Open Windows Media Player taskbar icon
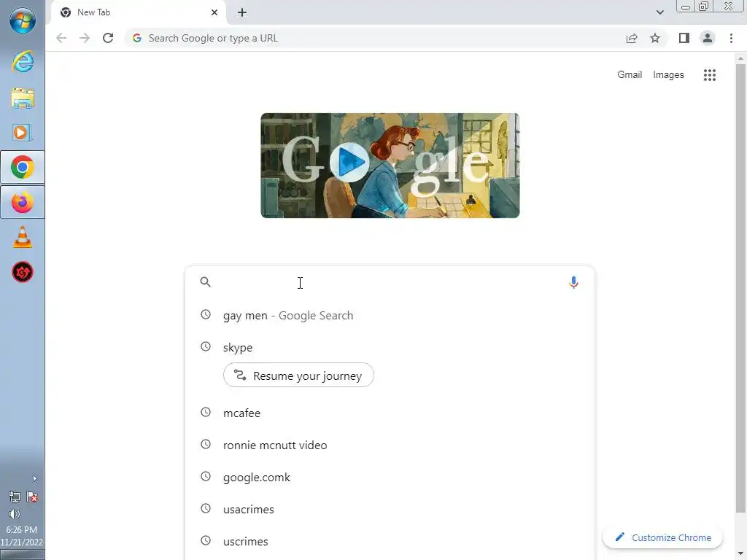Viewport: 747px width, 560px height. click(23, 133)
